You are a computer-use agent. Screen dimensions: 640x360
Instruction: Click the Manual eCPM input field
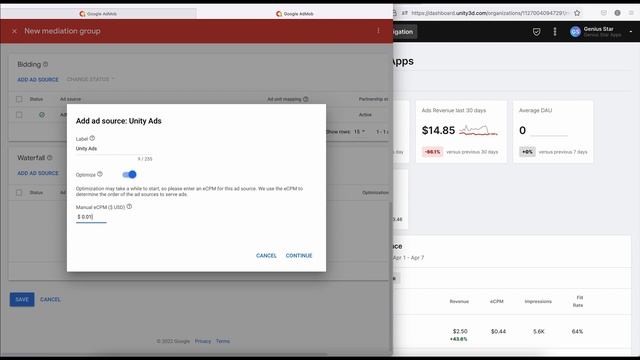coord(91,217)
